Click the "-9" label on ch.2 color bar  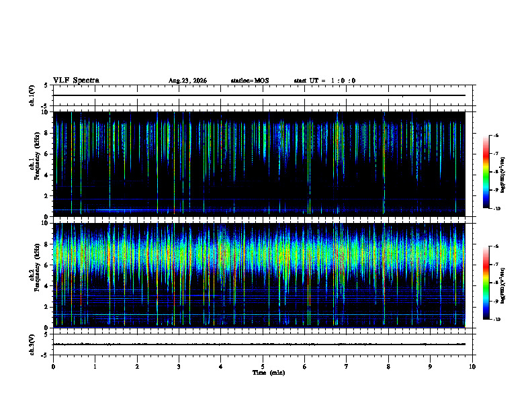click(496, 301)
